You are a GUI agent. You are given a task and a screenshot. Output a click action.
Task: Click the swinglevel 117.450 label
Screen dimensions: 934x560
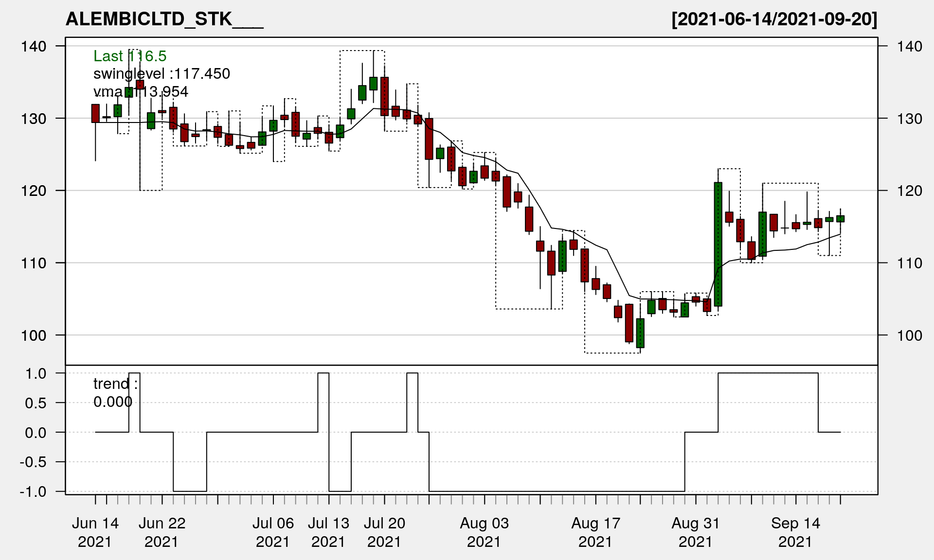pos(162,74)
